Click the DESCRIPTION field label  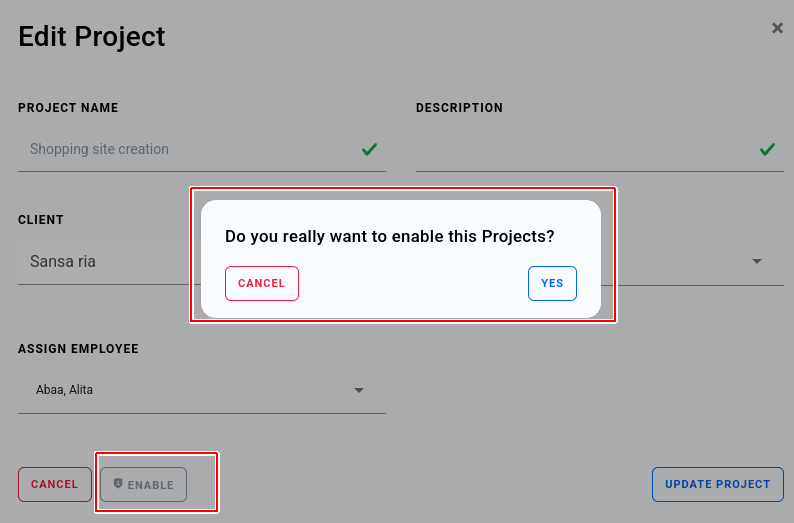[x=459, y=108]
